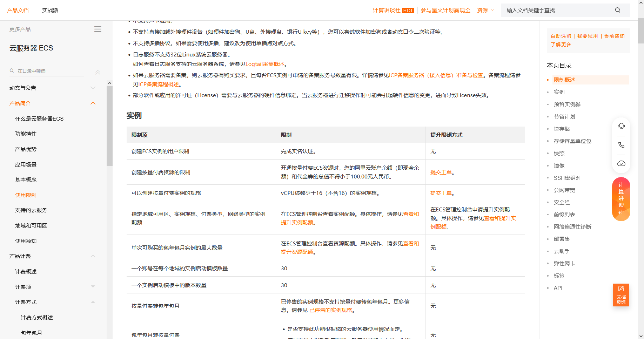The height and width of the screenshot is (339, 644).
Task: Open the headset customer service icon
Action: point(621,126)
